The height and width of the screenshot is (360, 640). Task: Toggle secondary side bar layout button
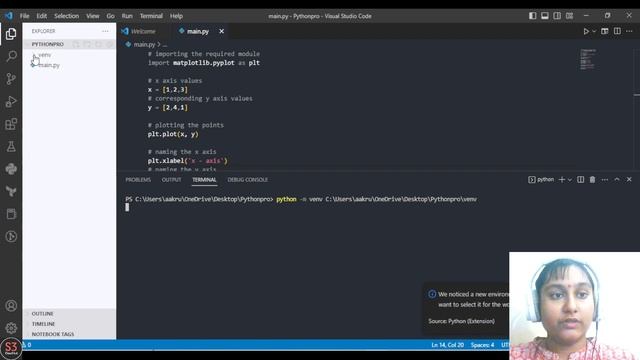point(557,16)
